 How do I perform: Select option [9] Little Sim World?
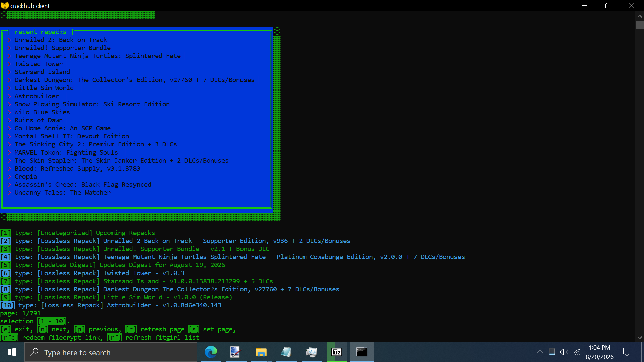pos(116,297)
